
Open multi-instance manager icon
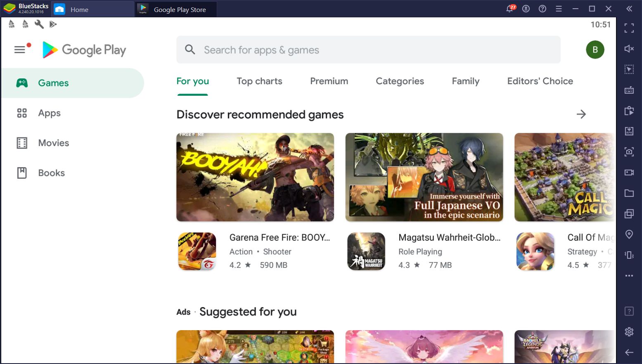(x=629, y=214)
